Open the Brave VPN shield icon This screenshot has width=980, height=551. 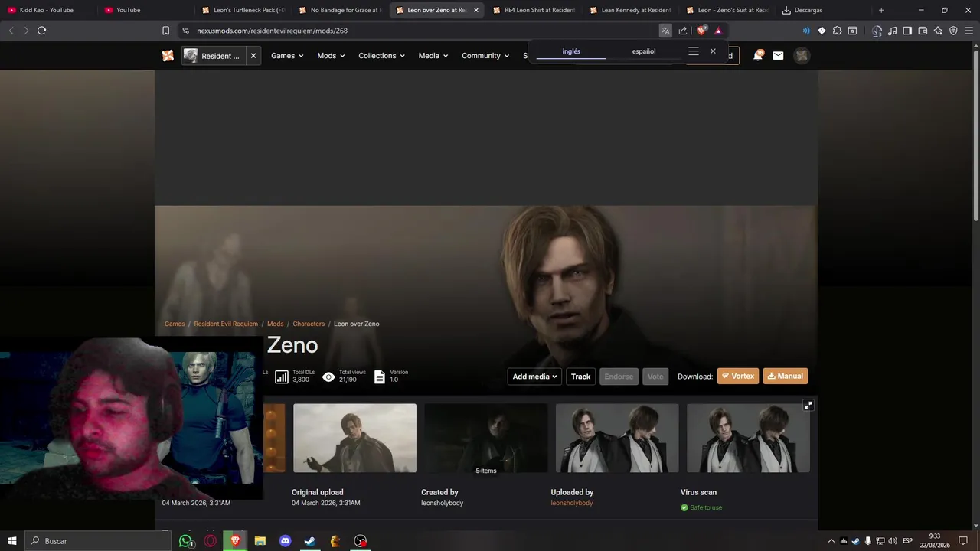(x=953, y=31)
